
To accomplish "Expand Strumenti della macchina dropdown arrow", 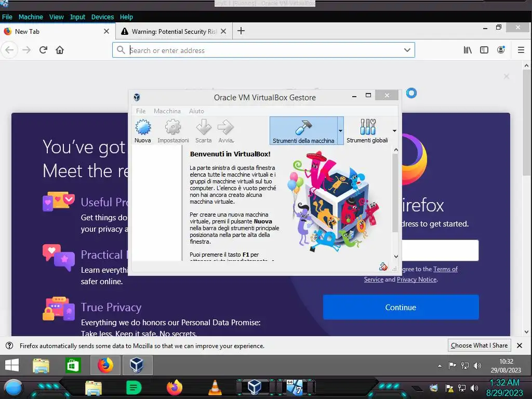I will click(340, 131).
